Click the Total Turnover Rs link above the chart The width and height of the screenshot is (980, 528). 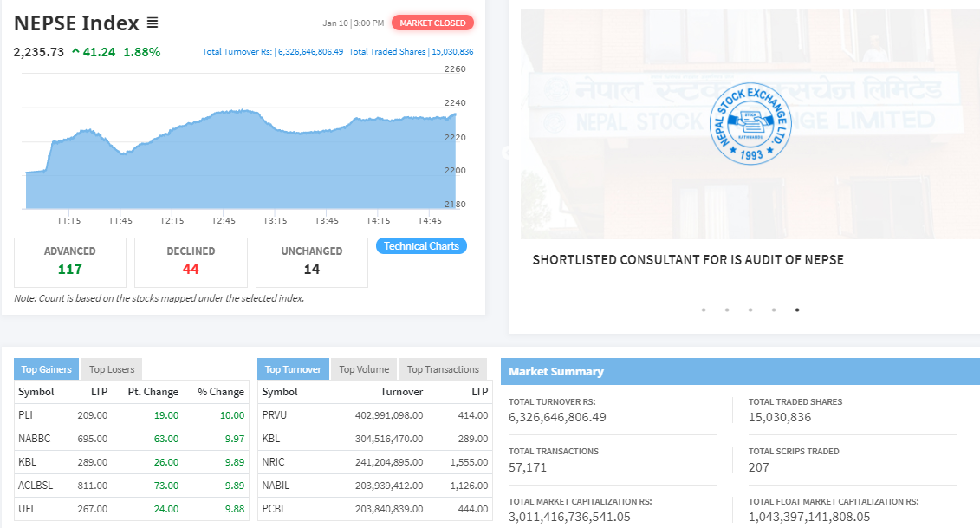[272, 52]
